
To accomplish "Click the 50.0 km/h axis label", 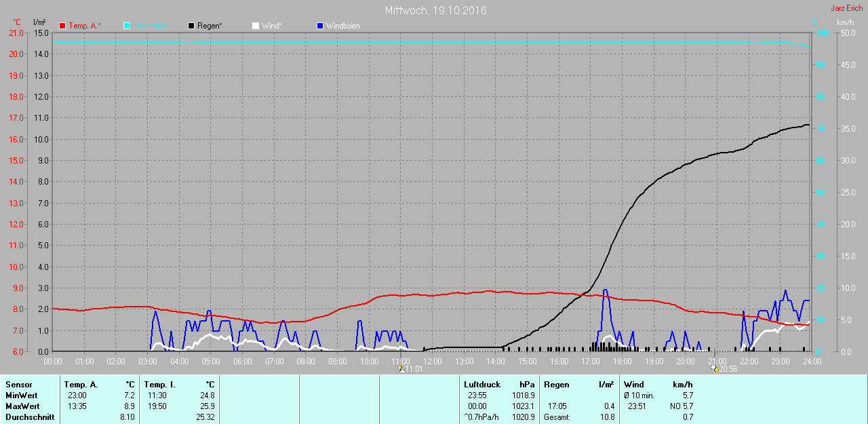I will [849, 33].
